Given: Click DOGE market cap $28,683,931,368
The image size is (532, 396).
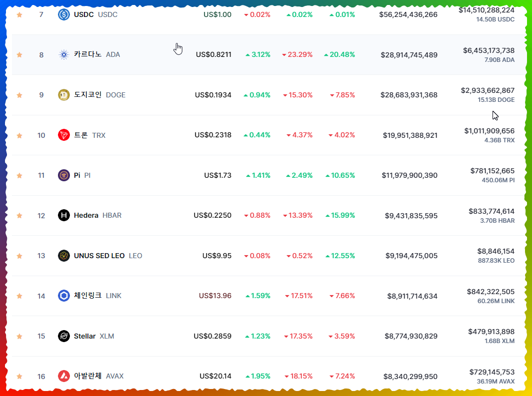Looking at the screenshot, I should [x=409, y=95].
